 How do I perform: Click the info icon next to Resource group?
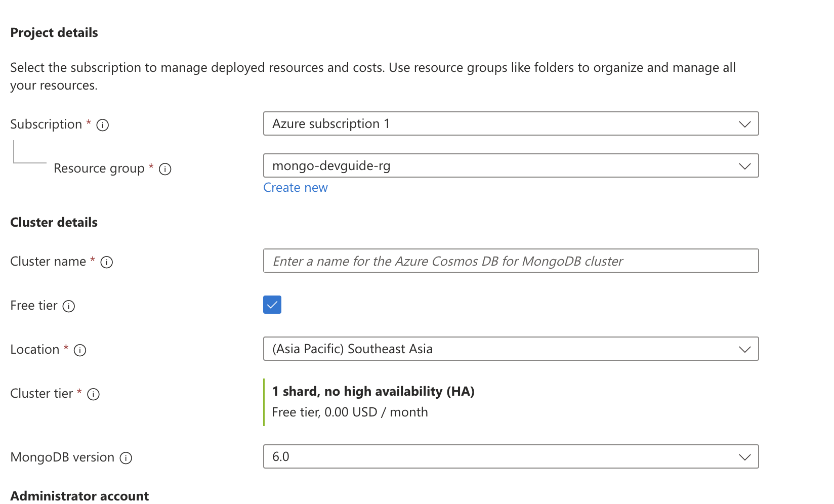[x=165, y=169]
